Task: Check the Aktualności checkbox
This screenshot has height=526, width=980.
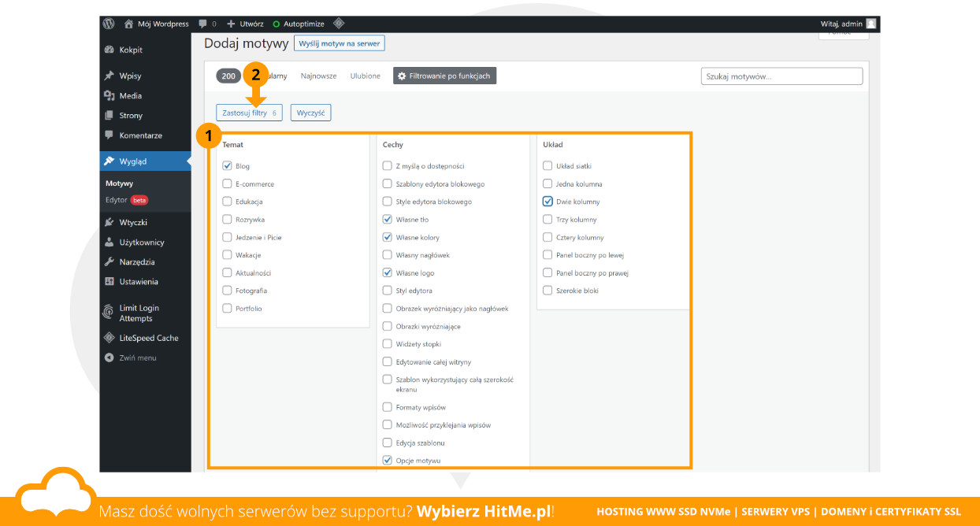Action: click(228, 273)
